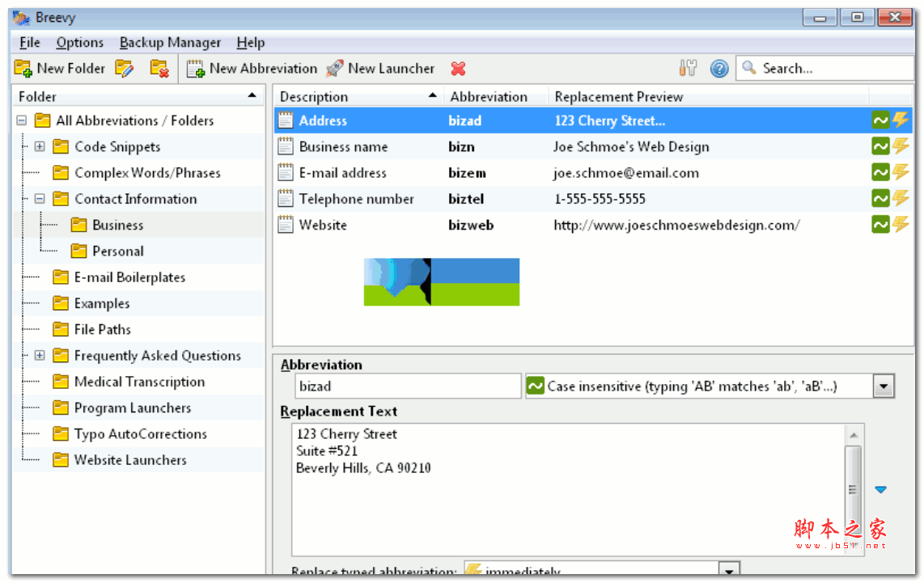924x583 pixels.
Task: Click the lightning icon in Address row
Action: 901,120
